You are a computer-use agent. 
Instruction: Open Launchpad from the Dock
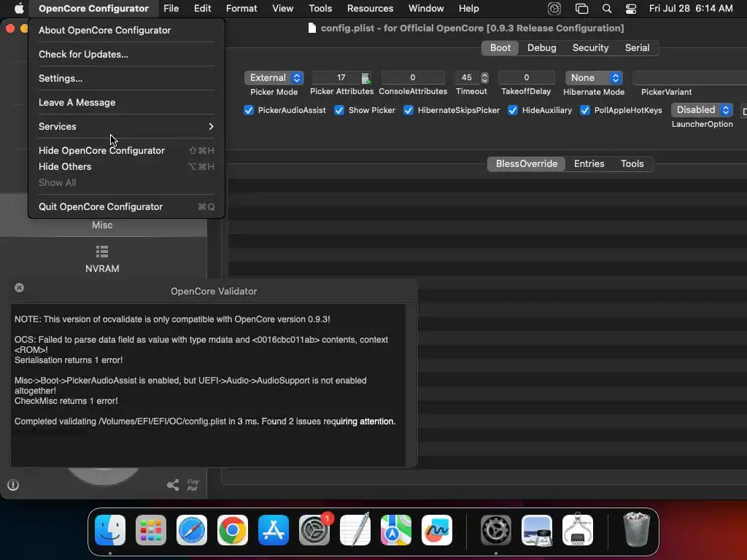click(x=151, y=529)
